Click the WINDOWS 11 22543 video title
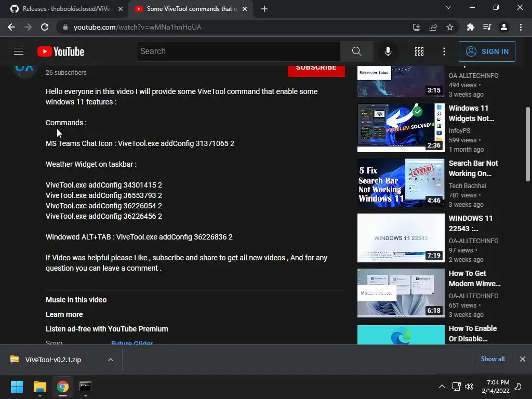The width and height of the screenshot is (532, 399). [471, 223]
